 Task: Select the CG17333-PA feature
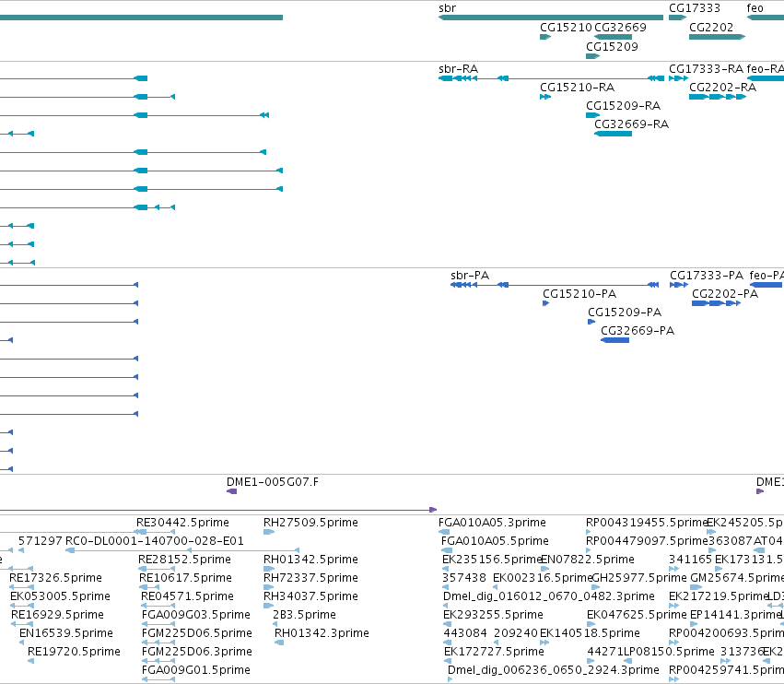pyautogui.click(x=679, y=285)
